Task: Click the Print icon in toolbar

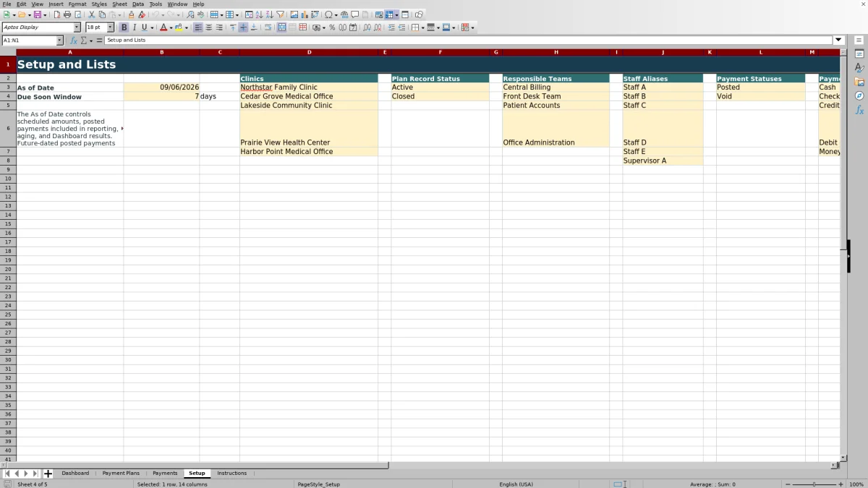Action: pos(67,14)
